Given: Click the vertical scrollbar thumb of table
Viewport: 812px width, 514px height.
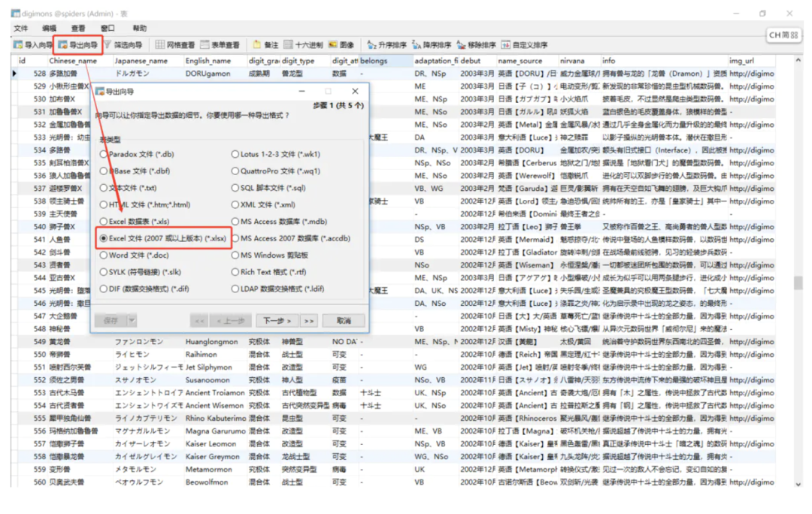Looking at the screenshot, I should coord(798,283).
